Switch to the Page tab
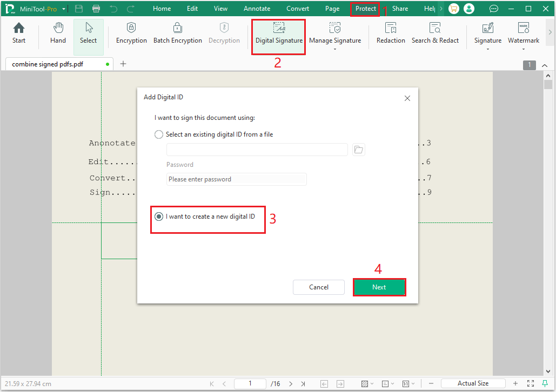Viewport: 556px width, 392px height. pyautogui.click(x=332, y=9)
